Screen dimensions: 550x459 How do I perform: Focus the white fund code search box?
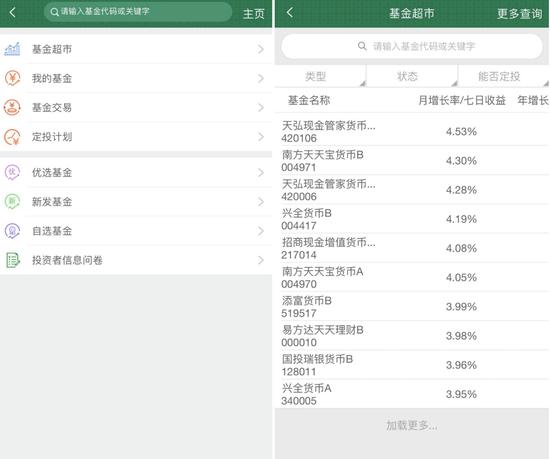click(x=412, y=46)
